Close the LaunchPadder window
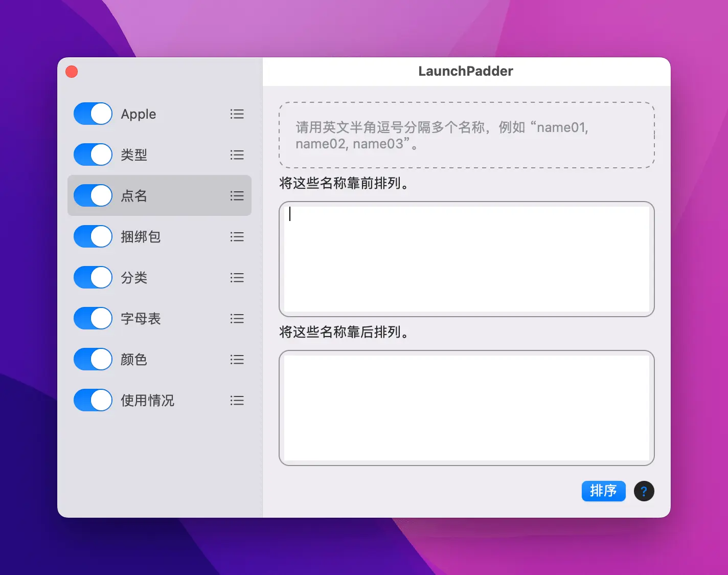 pyautogui.click(x=72, y=72)
